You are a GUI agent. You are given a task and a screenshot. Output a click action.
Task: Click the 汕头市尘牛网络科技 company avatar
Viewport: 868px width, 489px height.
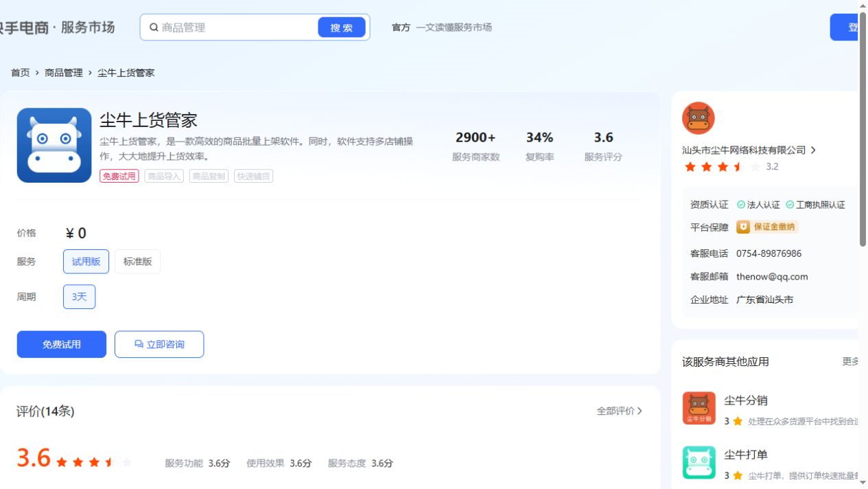click(x=699, y=118)
